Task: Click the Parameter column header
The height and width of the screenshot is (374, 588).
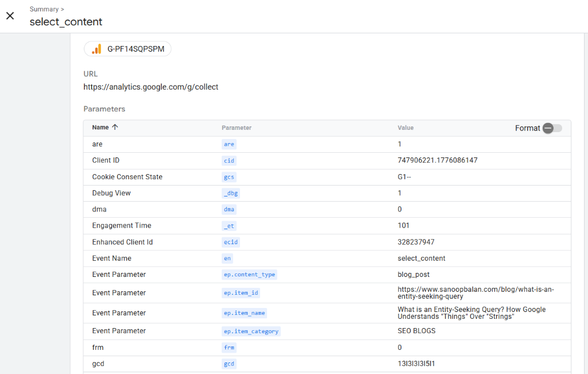Action: (x=236, y=128)
